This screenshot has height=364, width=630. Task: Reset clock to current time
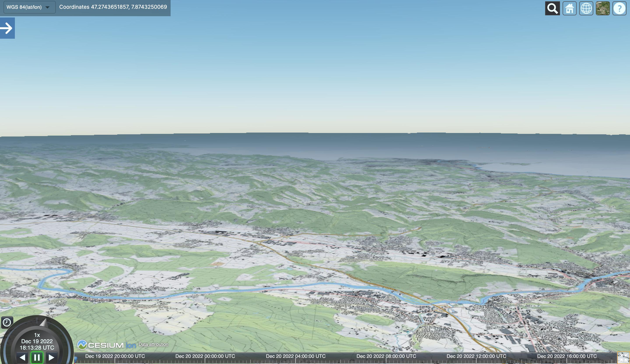coord(7,322)
